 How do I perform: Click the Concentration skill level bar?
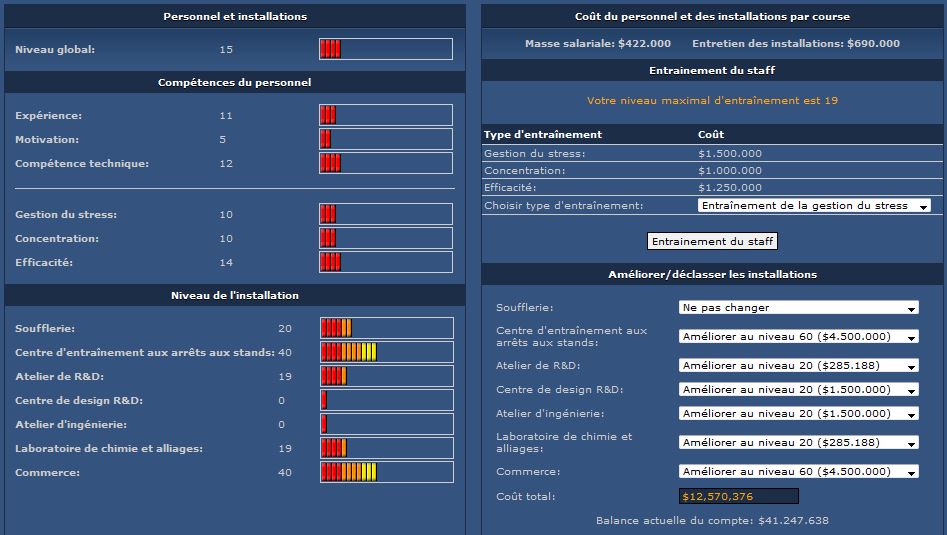(386, 238)
